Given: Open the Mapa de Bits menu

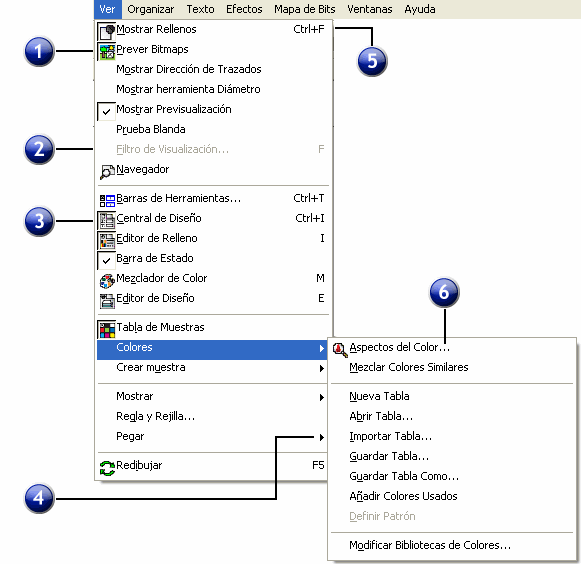Looking at the screenshot, I should (305, 9).
